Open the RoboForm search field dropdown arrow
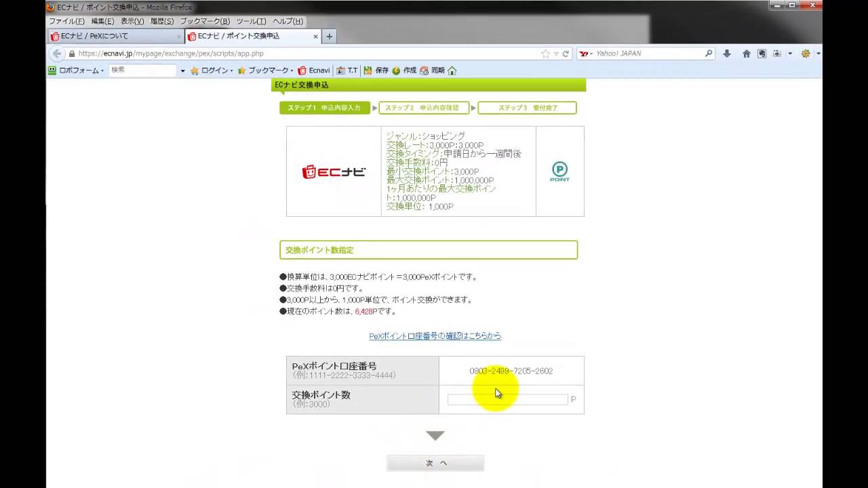This screenshot has height=488, width=868. pos(182,70)
